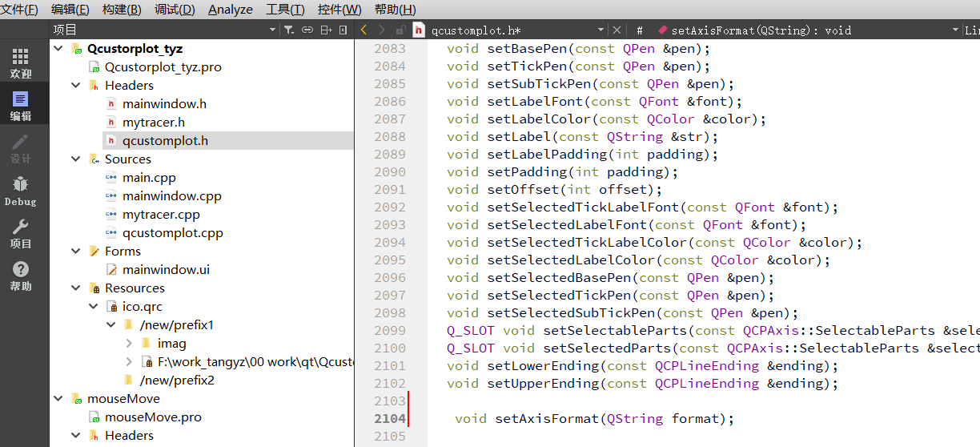Viewport: 980px width, 447px height.
Task: Collapse the Qcustorplot_tyz project node
Action: 58,49
